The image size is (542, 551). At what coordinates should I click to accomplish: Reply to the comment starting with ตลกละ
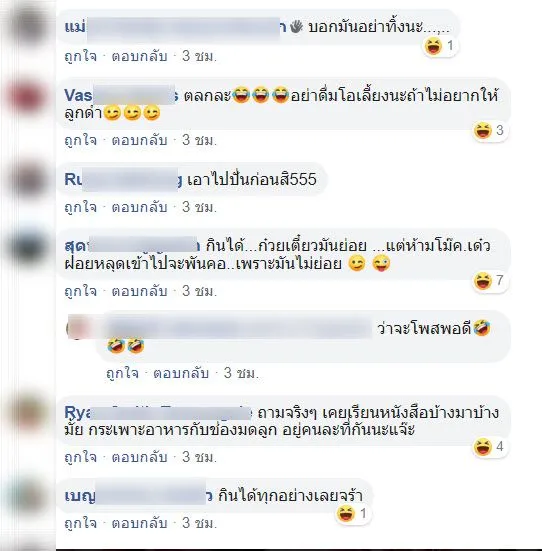[139, 140]
